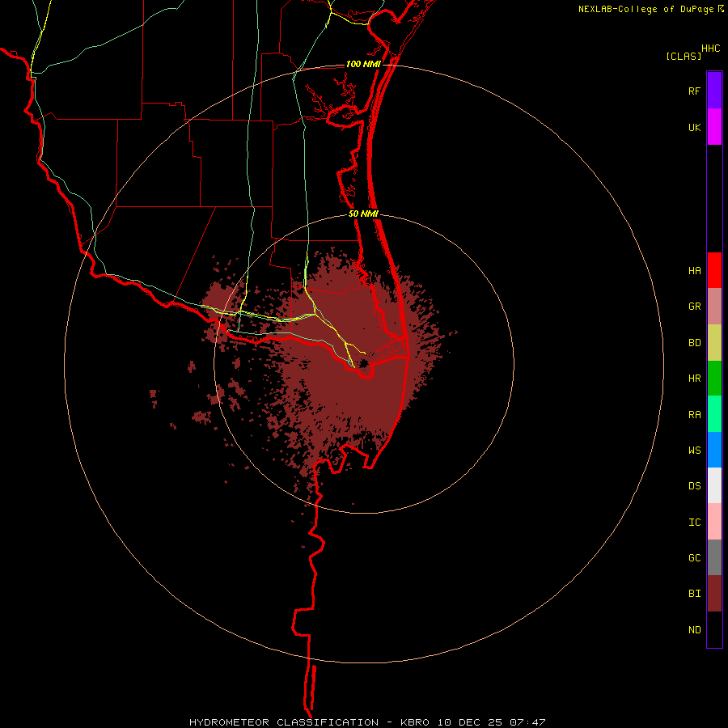Select the GR pink legend swatch

pyautogui.click(x=714, y=306)
